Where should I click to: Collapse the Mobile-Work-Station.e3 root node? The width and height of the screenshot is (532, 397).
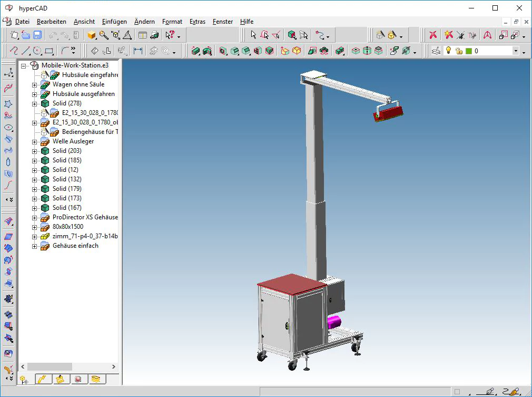click(x=24, y=65)
